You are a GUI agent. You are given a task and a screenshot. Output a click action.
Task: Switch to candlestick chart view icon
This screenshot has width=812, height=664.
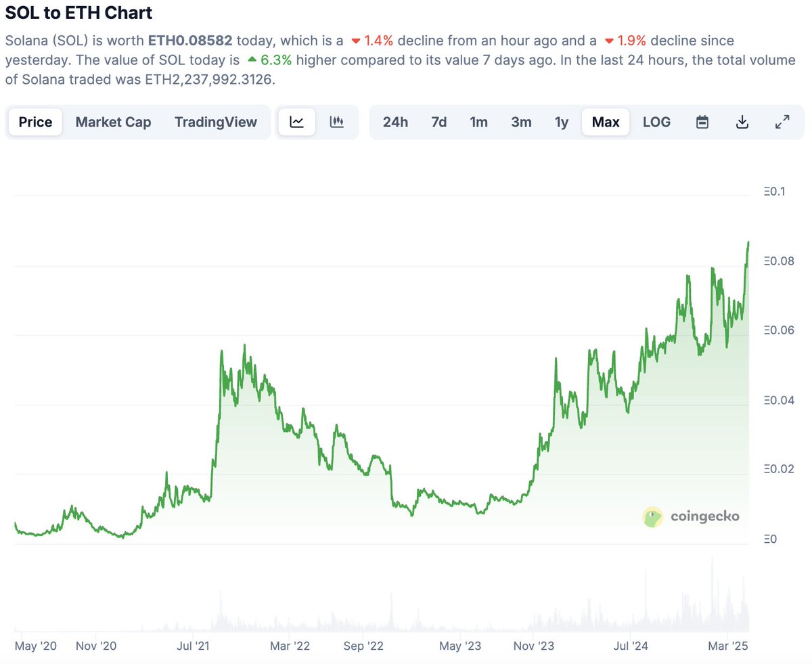tap(338, 121)
